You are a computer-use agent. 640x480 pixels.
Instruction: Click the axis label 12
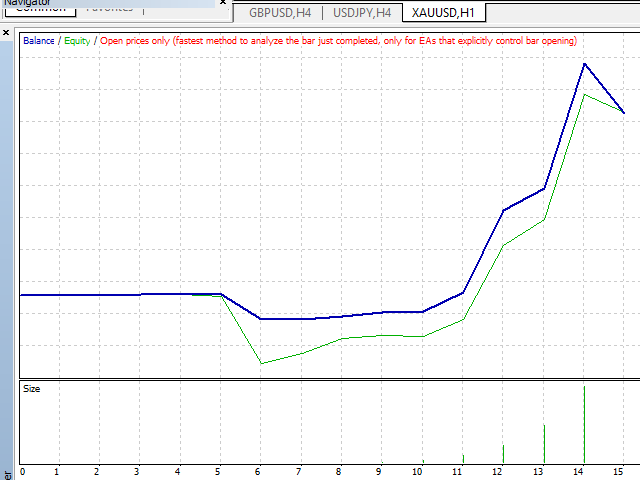click(x=497, y=472)
